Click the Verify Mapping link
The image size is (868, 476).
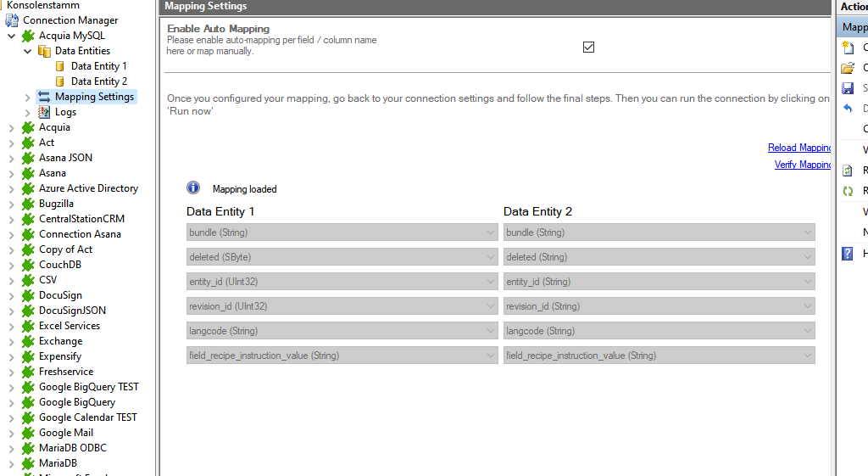pos(802,165)
